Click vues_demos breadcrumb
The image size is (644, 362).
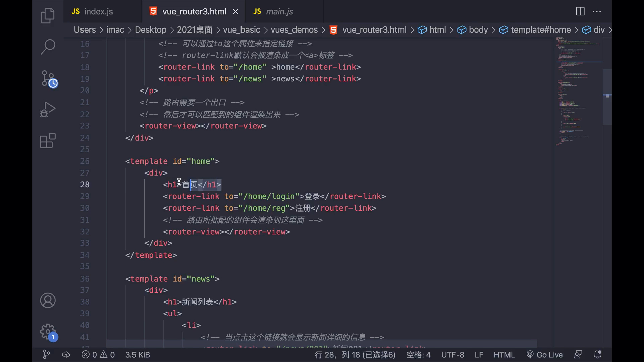tap(294, 30)
